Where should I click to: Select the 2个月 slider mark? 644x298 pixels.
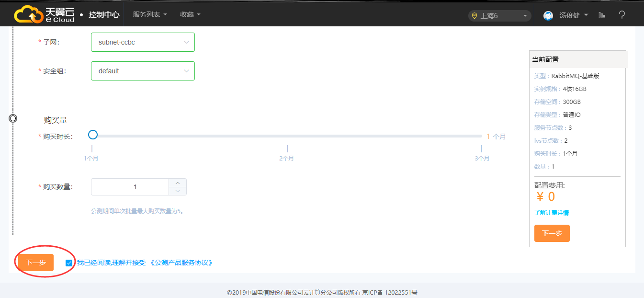point(286,158)
